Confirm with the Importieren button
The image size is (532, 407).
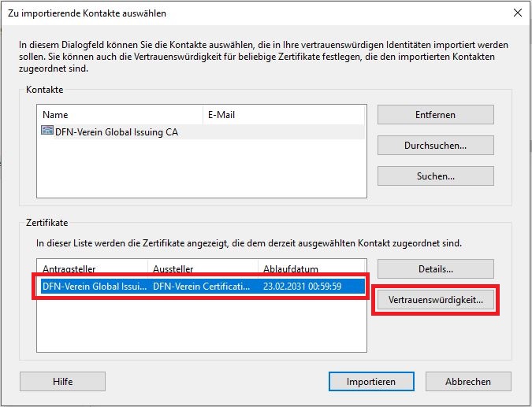(x=370, y=382)
